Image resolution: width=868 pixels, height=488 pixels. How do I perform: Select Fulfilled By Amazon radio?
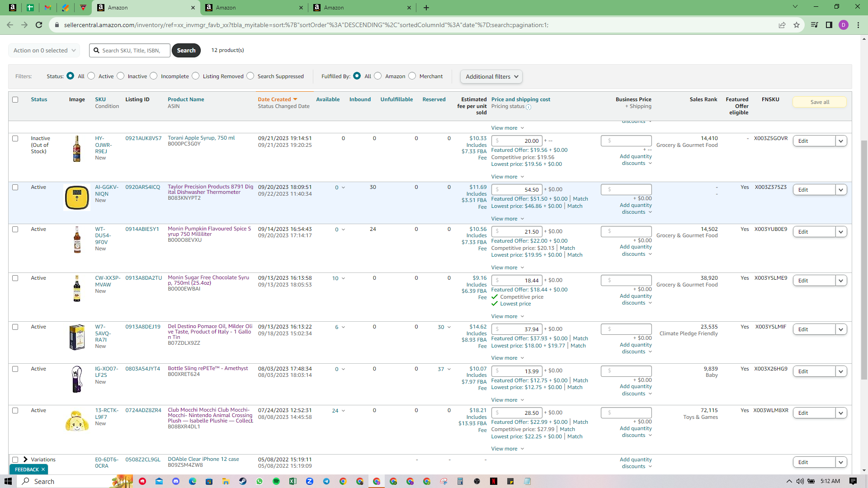click(x=378, y=76)
